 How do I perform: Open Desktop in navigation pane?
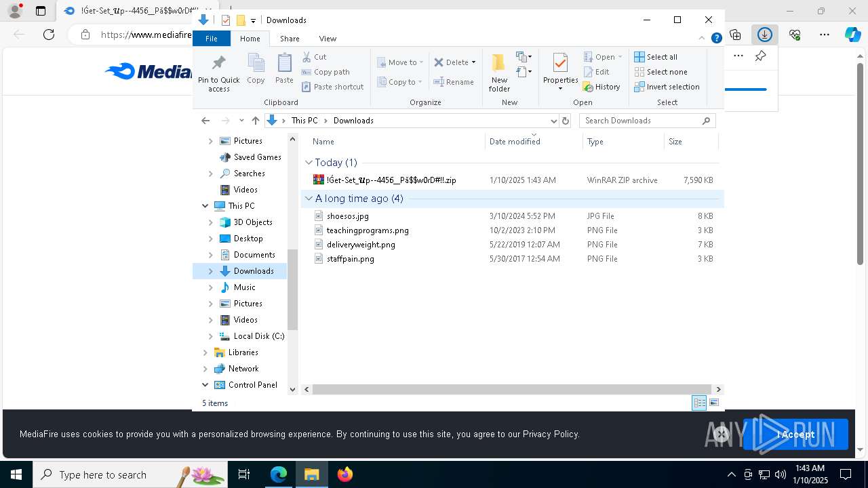pyautogui.click(x=248, y=239)
